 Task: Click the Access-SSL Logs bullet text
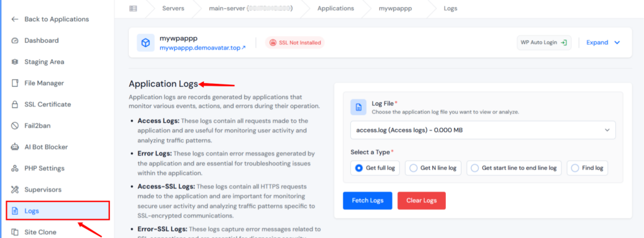pos(226,201)
